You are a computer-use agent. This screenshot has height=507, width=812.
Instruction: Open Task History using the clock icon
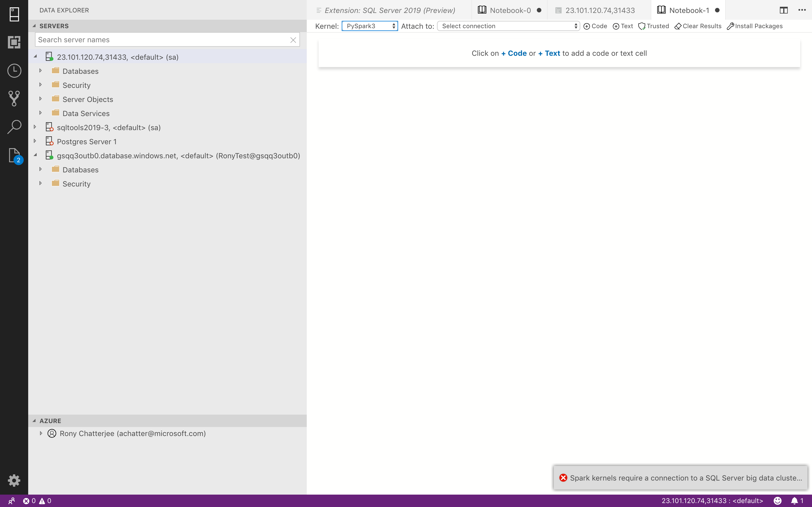pyautogui.click(x=14, y=71)
